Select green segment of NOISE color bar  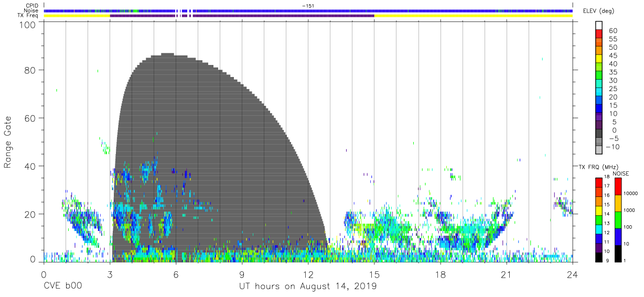tap(617, 220)
